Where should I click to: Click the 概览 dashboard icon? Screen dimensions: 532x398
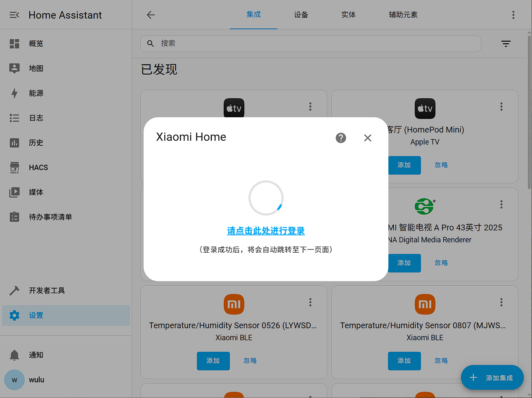tap(14, 44)
